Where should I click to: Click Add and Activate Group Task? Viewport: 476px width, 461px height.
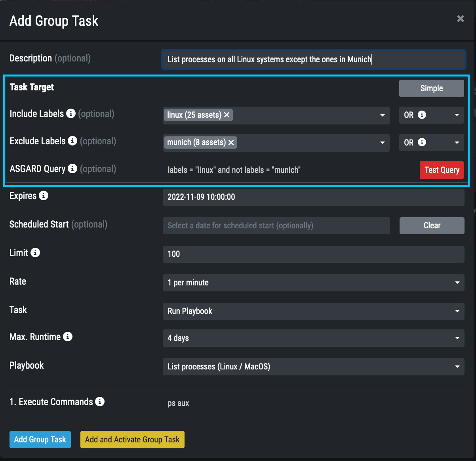132,440
